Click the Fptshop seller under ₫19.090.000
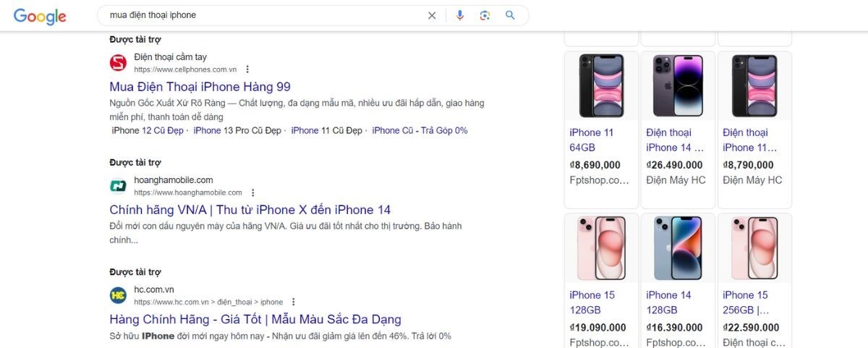868x348 pixels. pyautogui.click(x=600, y=342)
